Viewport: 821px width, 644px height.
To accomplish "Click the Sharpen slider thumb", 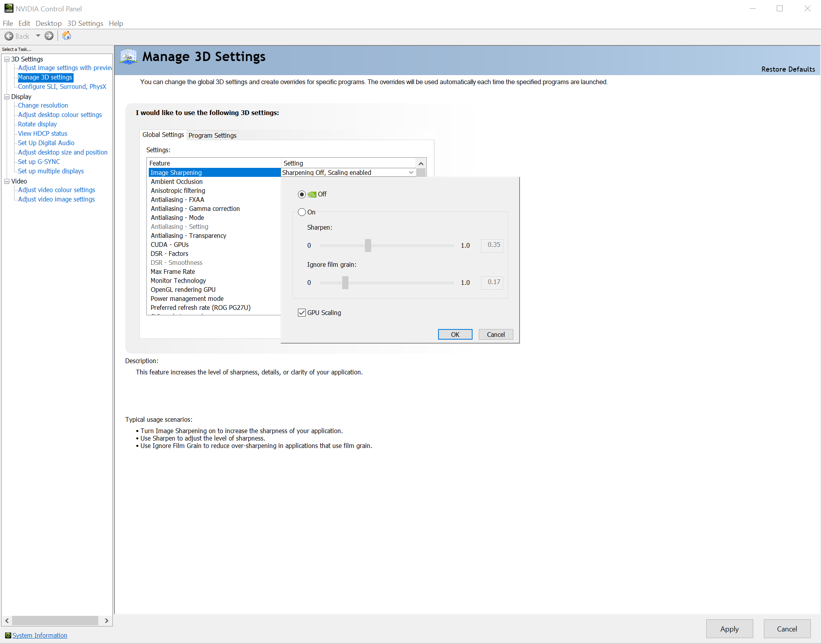I will 368,245.
